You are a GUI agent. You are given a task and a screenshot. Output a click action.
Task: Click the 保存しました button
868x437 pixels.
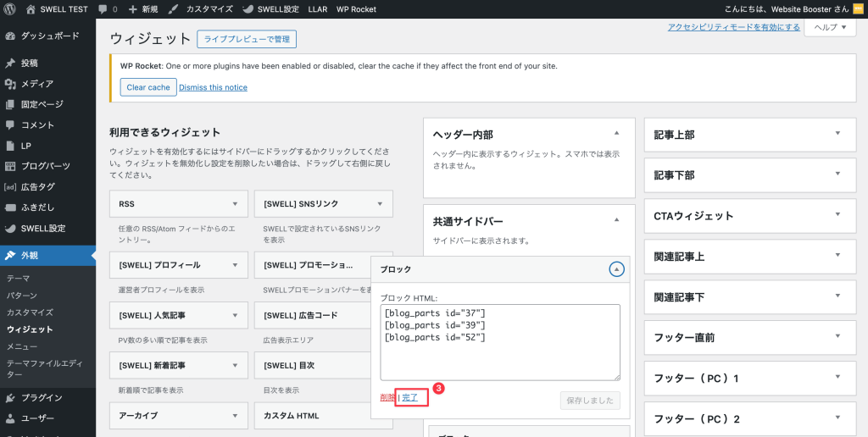(590, 401)
